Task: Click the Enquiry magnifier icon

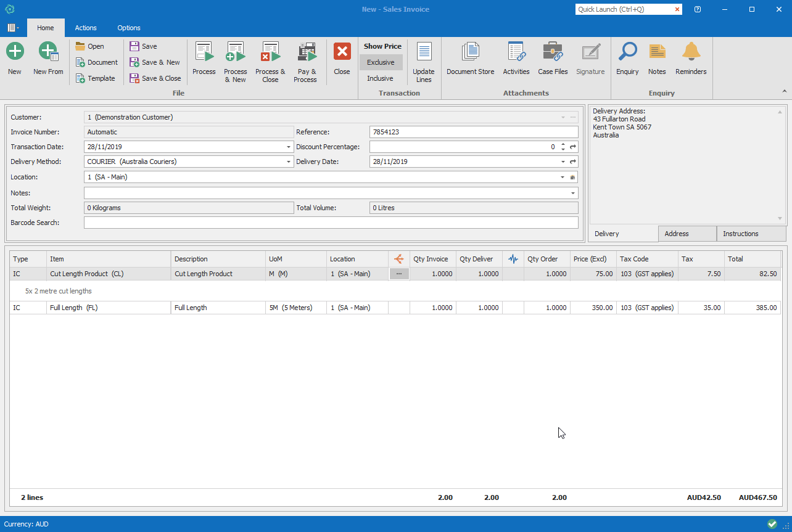Action: pyautogui.click(x=627, y=59)
